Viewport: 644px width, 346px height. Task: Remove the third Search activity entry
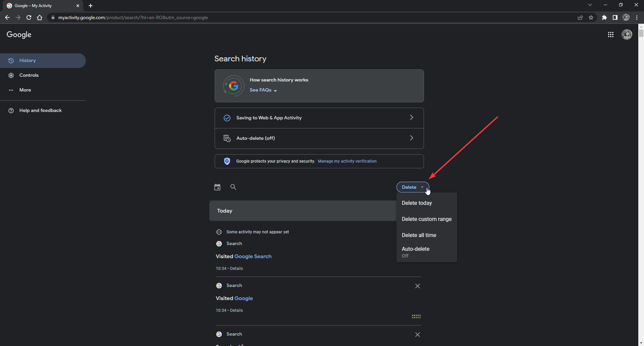click(418, 335)
